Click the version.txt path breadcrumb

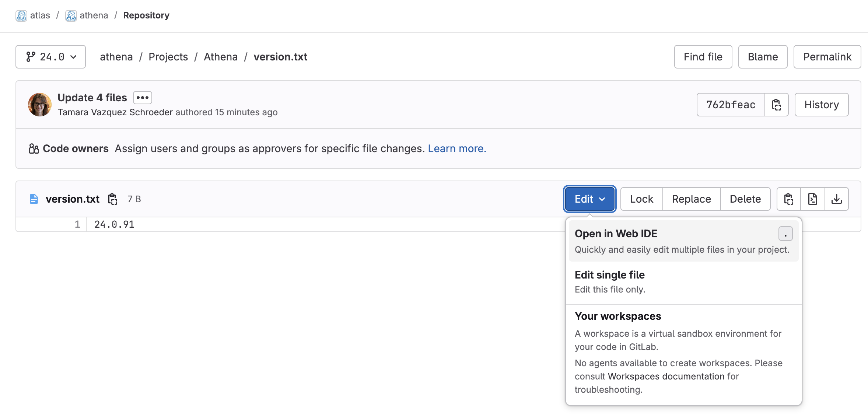click(x=280, y=57)
